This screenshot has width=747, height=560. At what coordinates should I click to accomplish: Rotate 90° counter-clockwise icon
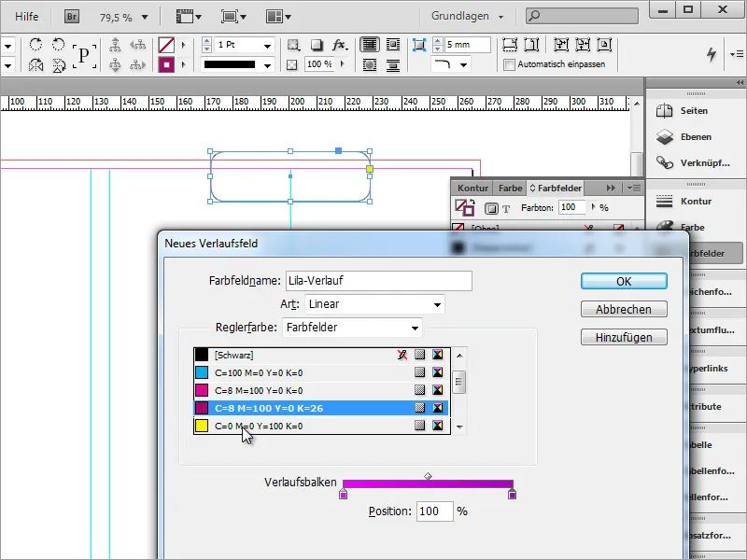point(58,45)
